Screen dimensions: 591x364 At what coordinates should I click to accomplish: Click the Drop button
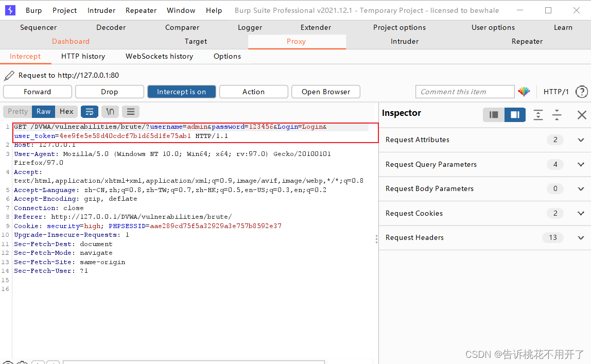109,92
